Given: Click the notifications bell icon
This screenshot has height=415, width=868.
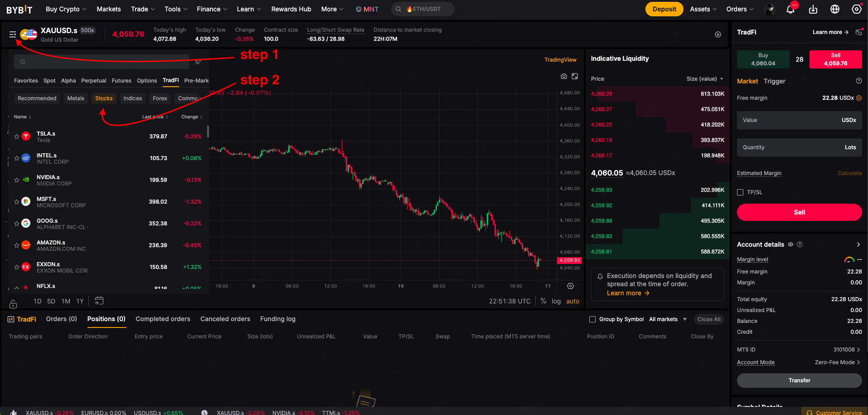Looking at the screenshot, I should 790,9.
